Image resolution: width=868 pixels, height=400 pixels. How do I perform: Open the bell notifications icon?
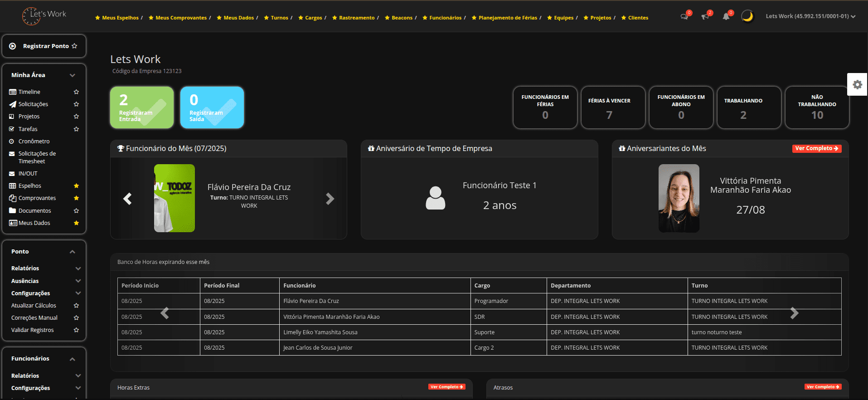726,17
